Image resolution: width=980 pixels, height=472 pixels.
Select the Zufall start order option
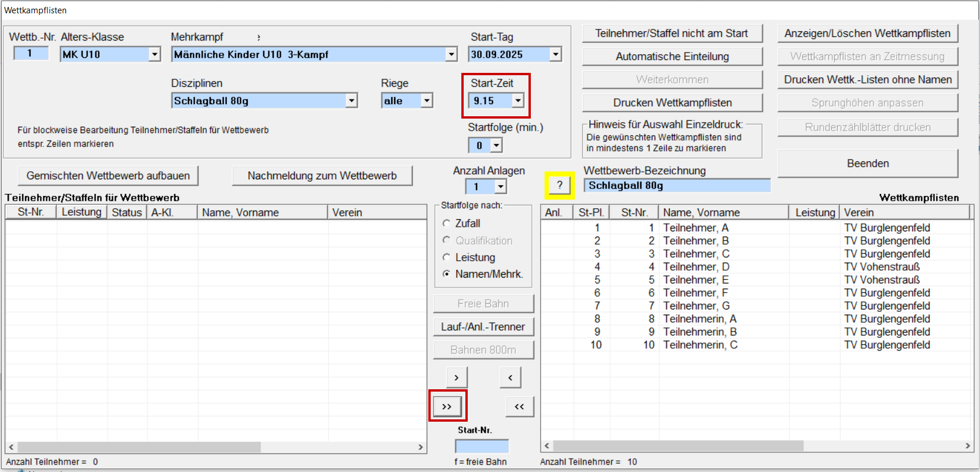446,223
